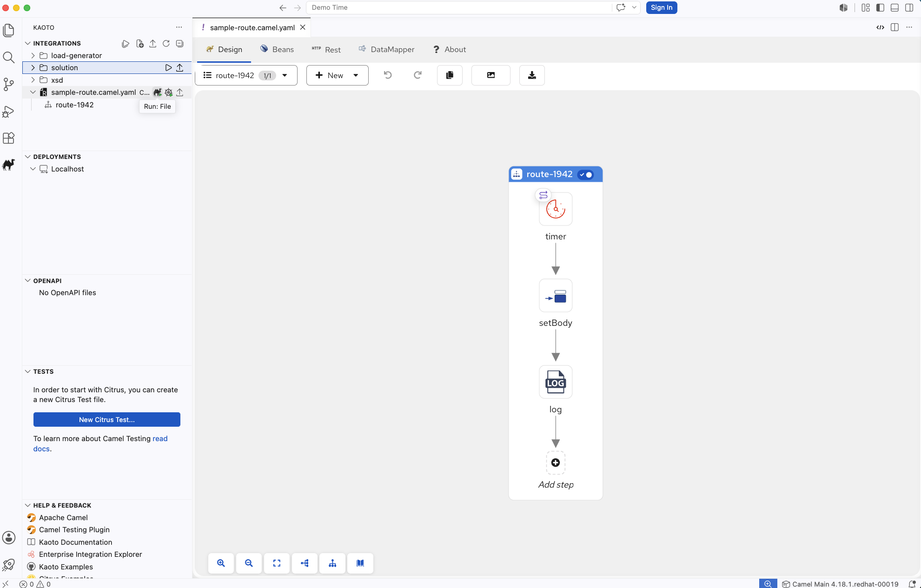Run the solution folder with its play icon
Viewport: 921px width, 588px height.
coord(168,68)
